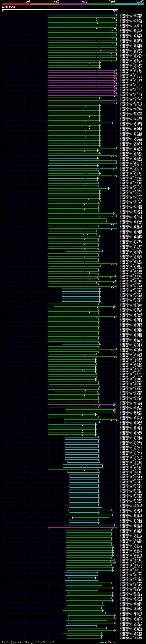Select label UniRef100_Q4W1E8
Screen dimensions: 146x644
[131, 266]
